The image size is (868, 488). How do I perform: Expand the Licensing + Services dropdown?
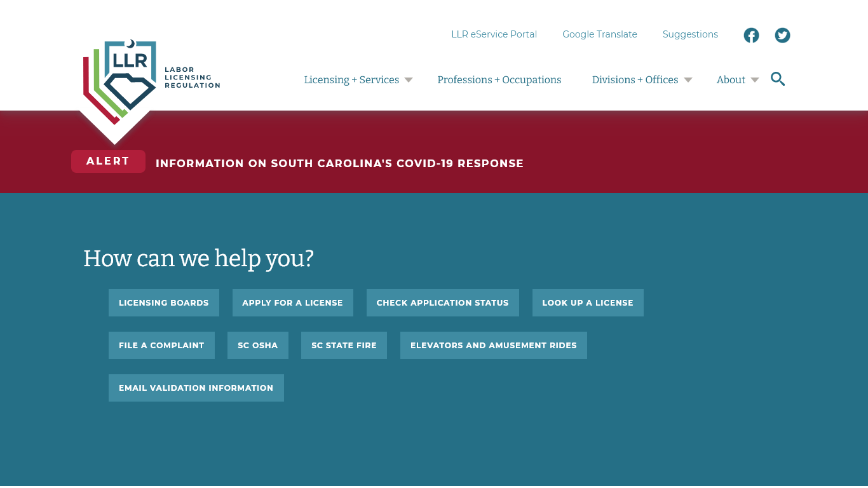tap(409, 79)
